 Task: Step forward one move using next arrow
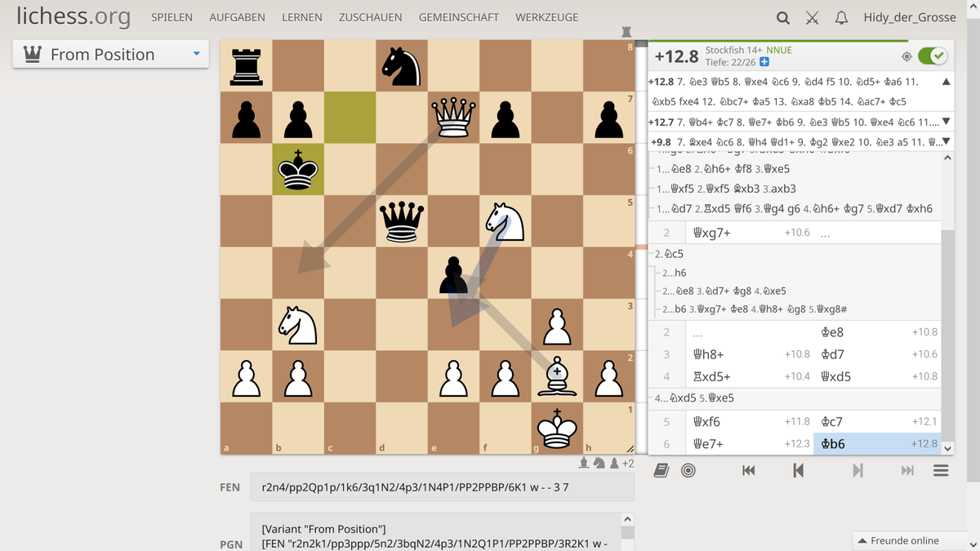tap(857, 471)
